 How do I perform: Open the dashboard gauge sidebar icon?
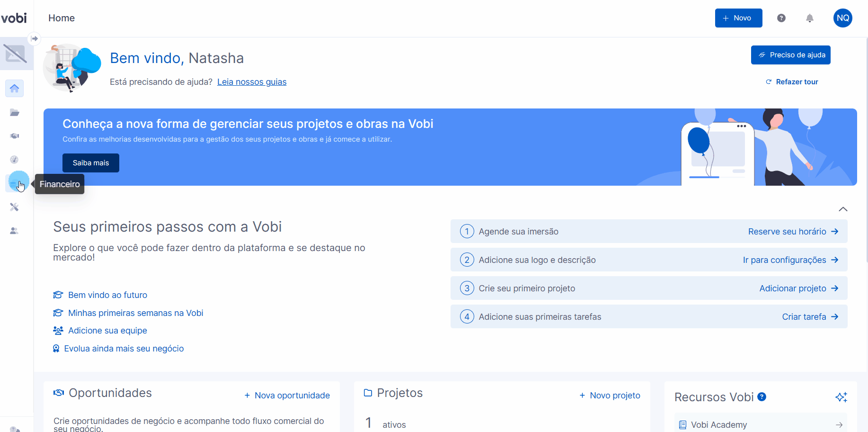point(14,160)
